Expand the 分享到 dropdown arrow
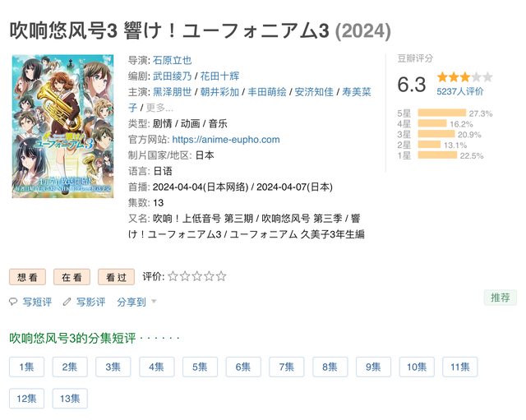Image resolution: width=526 pixels, height=420 pixels. [x=154, y=301]
